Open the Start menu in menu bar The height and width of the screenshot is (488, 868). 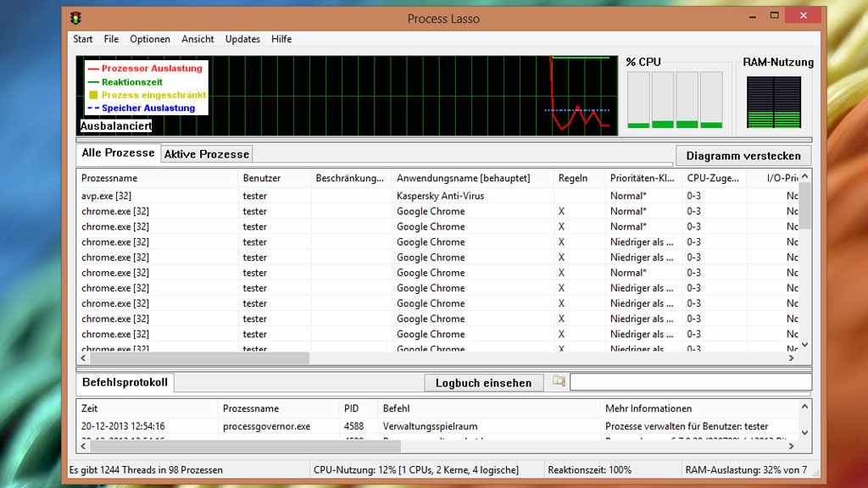[83, 39]
